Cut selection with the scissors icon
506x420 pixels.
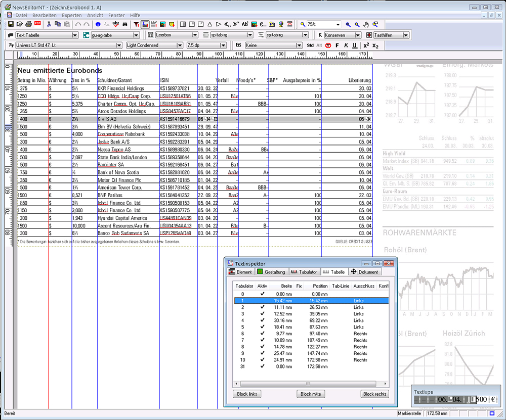49,24
